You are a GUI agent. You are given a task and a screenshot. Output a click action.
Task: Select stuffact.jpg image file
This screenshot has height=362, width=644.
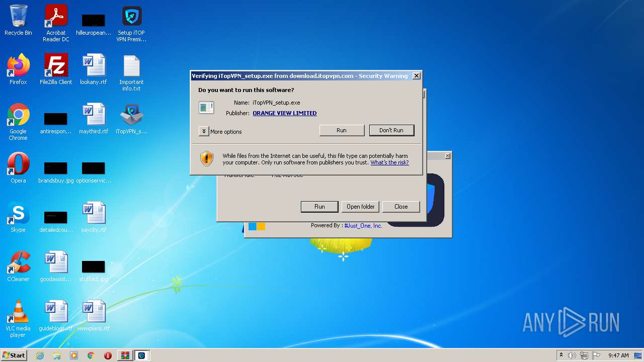(94, 271)
